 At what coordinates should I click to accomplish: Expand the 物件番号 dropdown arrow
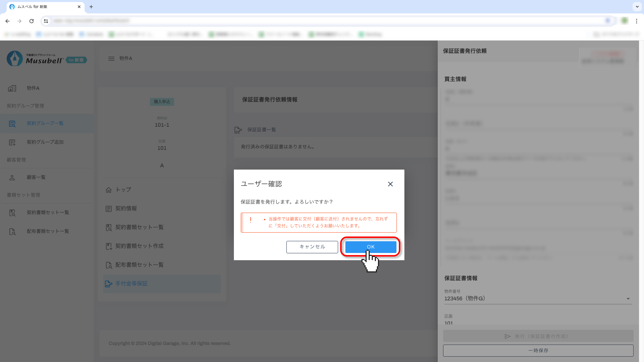[x=628, y=299]
